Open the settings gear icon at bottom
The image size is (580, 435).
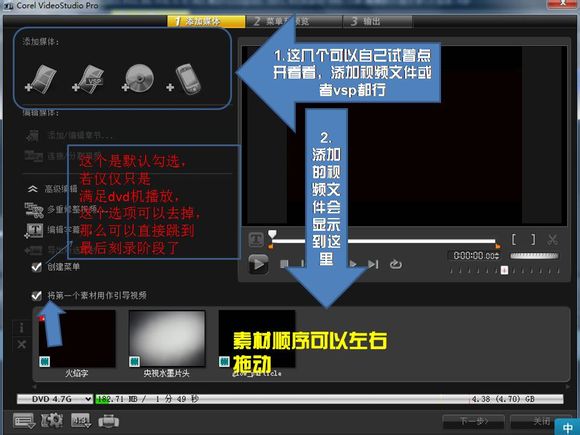51,421
